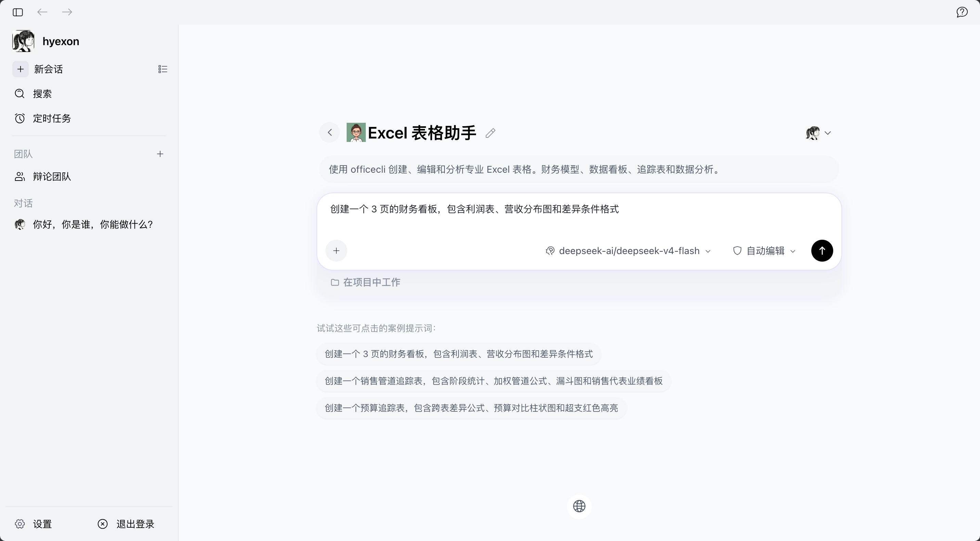
Task: Add a new team with plus icon
Action: [x=160, y=154]
